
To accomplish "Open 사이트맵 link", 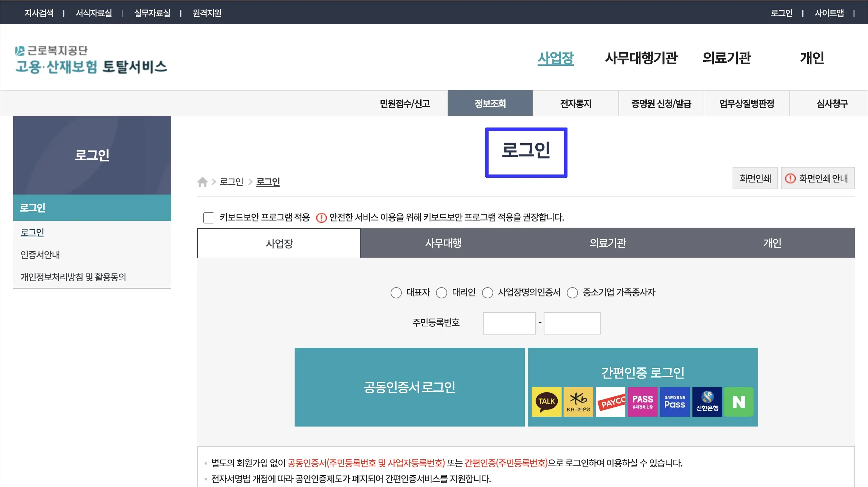I will click(829, 13).
